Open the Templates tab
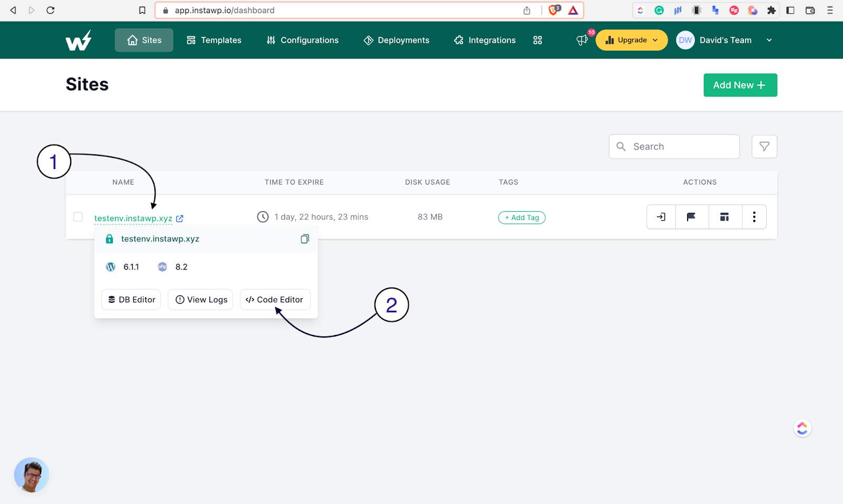Screen dimensions: 843x504 (x=214, y=40)
